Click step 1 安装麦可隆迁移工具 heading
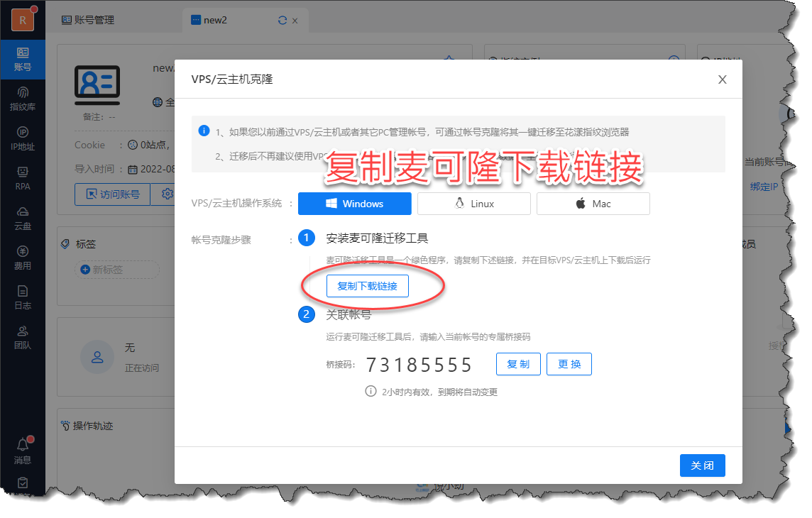 click(x=377, y=238)
